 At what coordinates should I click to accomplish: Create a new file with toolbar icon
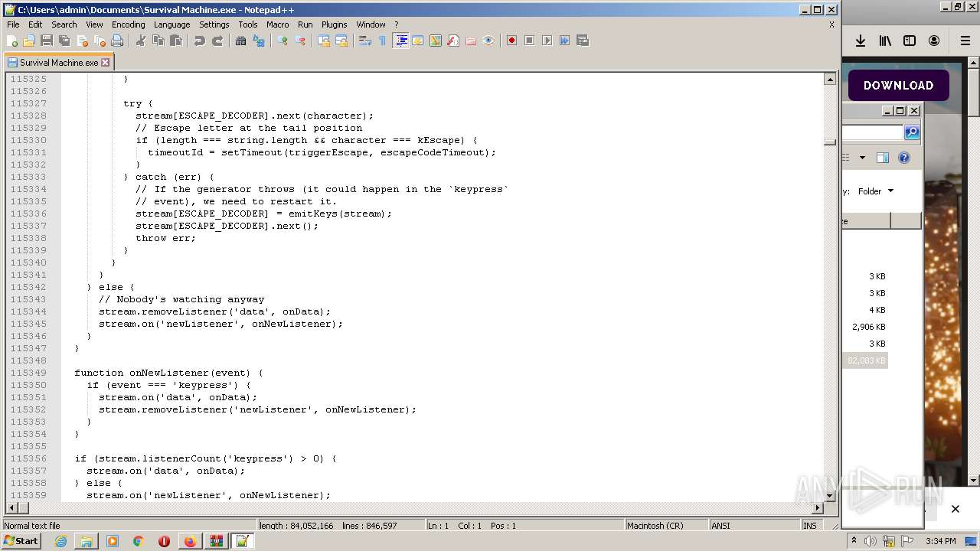(x=12, y=41)
